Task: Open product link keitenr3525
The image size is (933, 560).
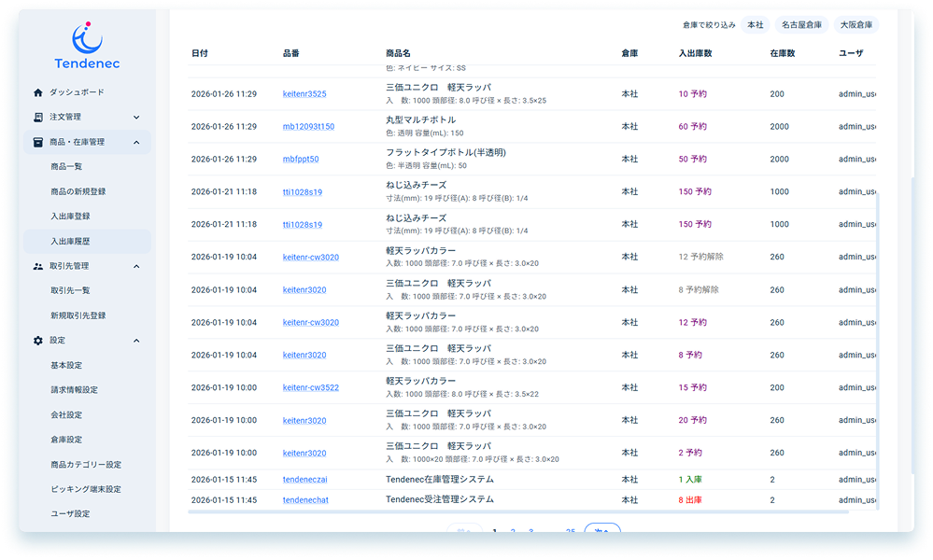Action: pyautogui.click(x=304, y=94)
